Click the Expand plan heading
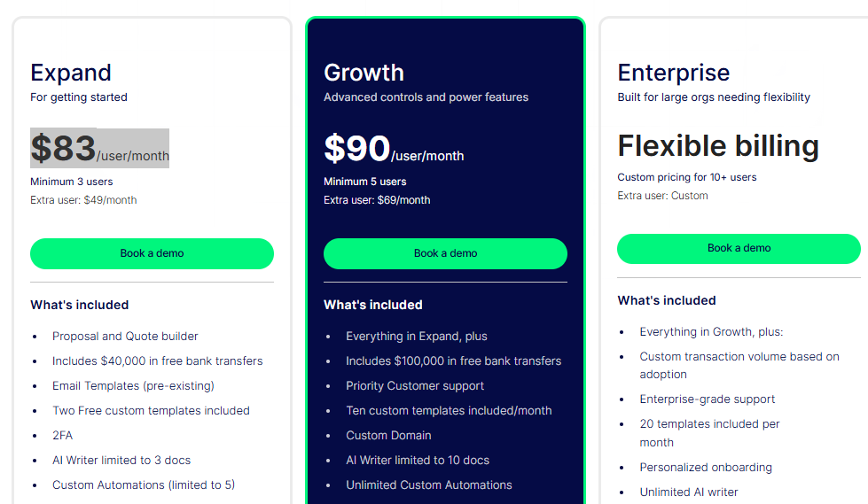Screen dimensions: 868x504 [x=71, y=73]
